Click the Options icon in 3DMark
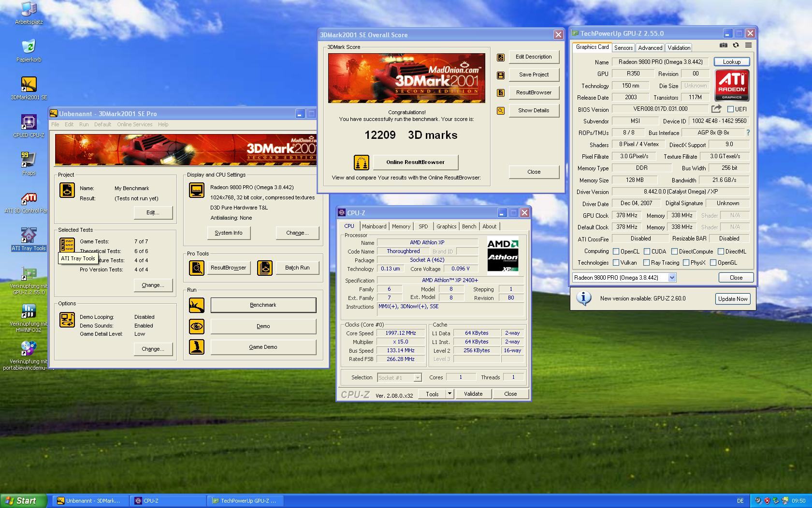Image resolution: width=812 pixels, height=508 pixels. (x=67, y=320)
